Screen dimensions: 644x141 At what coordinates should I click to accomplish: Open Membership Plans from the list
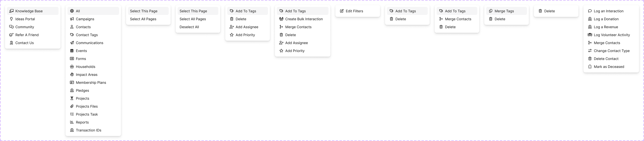[x=91, y=82]
